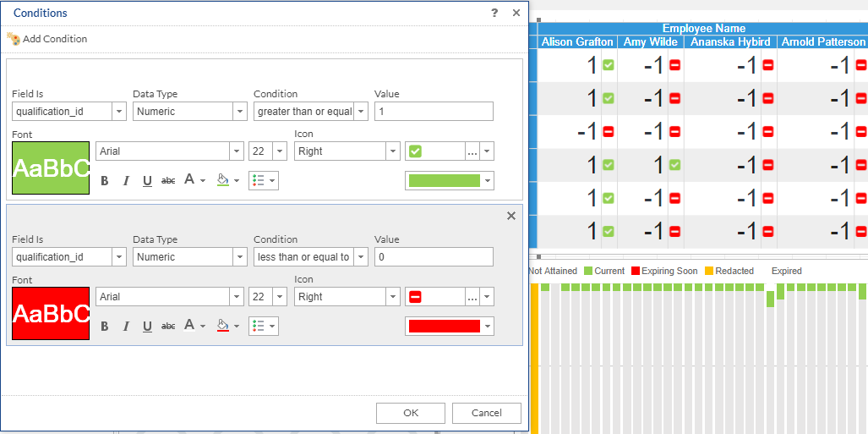Click Redacted legend entry
868x434 pixels.
[x=729, y=271]
